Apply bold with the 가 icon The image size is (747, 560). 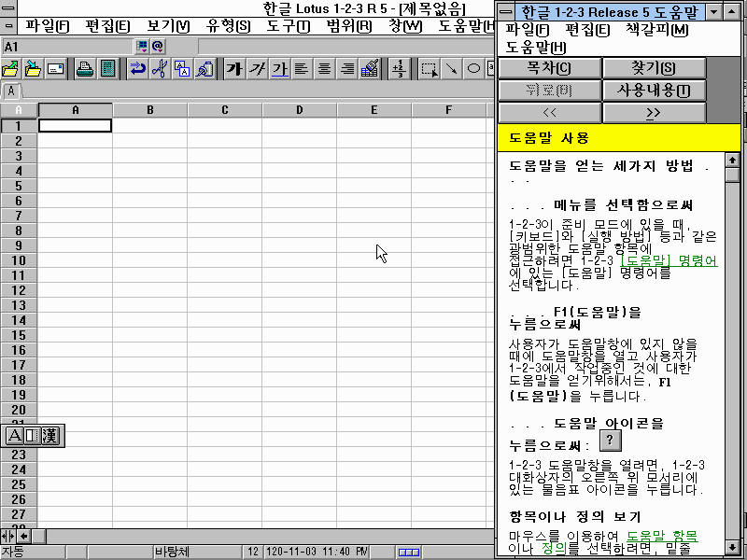point(234,69)
